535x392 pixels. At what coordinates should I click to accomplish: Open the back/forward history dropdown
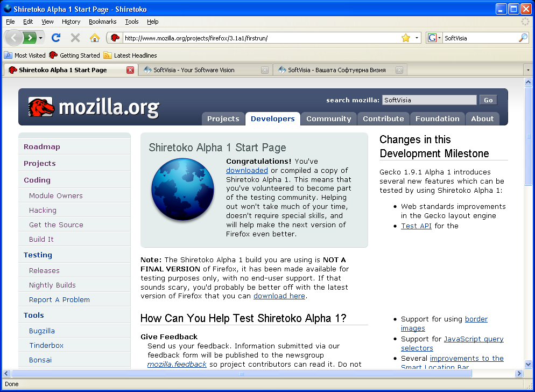click(40, 38)
